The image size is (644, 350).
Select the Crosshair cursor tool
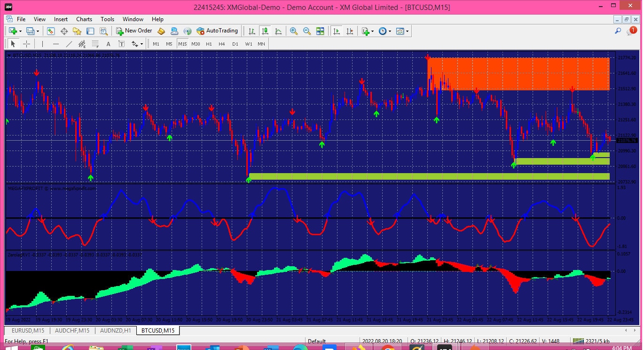pyautogui.click(x=27, y=44)
